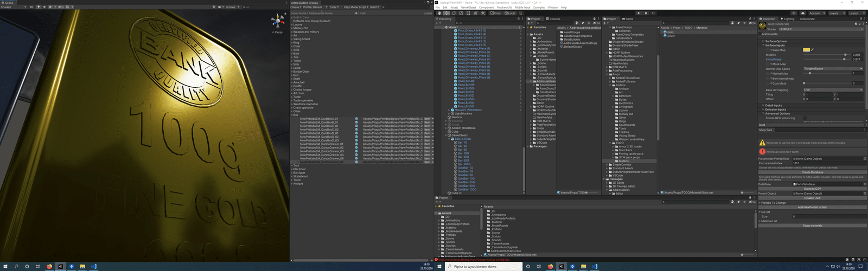Open the Windows Start button on left taskbar
868x271 pixels.
pos(5,266)
